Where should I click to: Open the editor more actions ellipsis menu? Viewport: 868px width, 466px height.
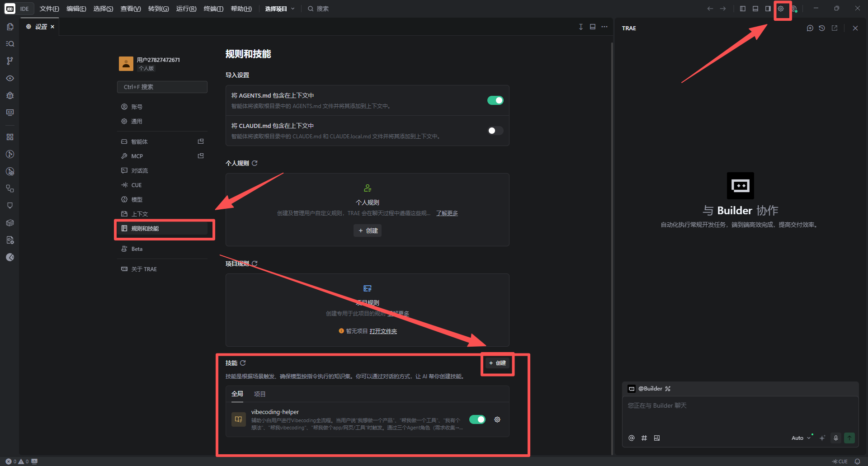(604, 27)
